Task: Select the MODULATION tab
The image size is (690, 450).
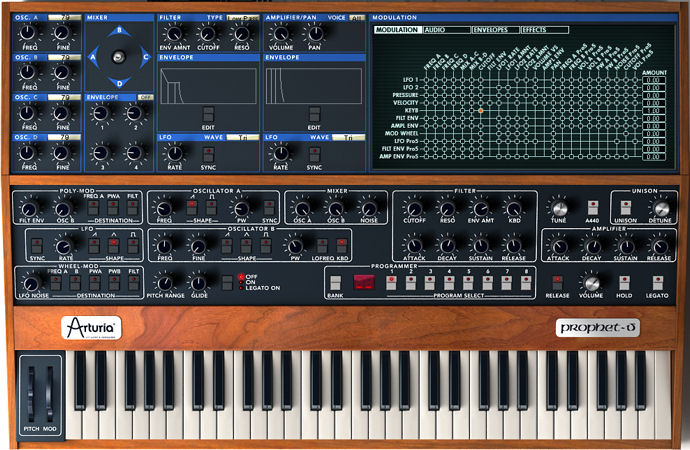Action: pos(398,30)
